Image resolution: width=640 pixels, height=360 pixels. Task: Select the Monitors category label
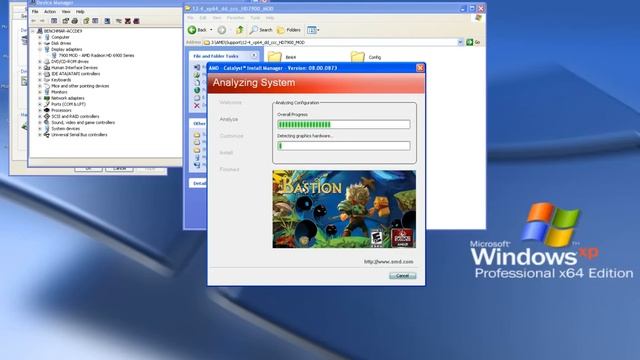click(x=60, y=92)
